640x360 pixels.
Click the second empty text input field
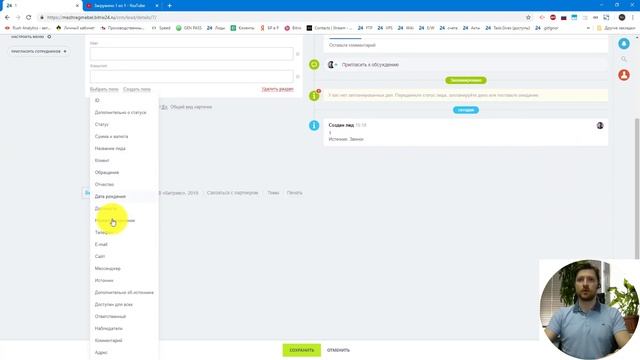click(x=191, y=76)
